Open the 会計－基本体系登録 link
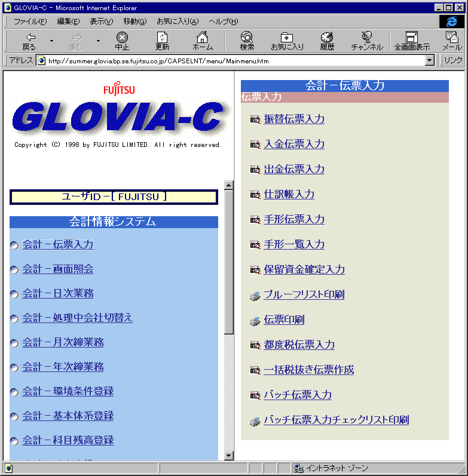This screenshot has width=468, height=476. tap(68, 416)
